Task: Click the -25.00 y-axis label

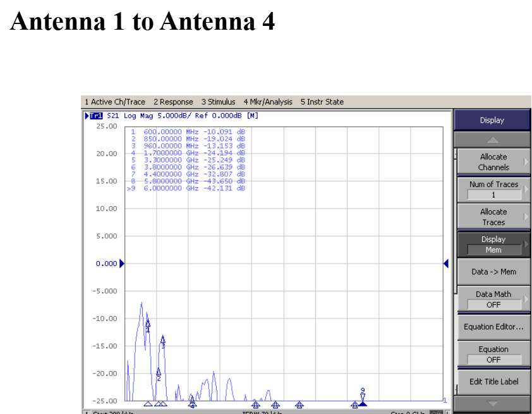Action: (105, 401)
